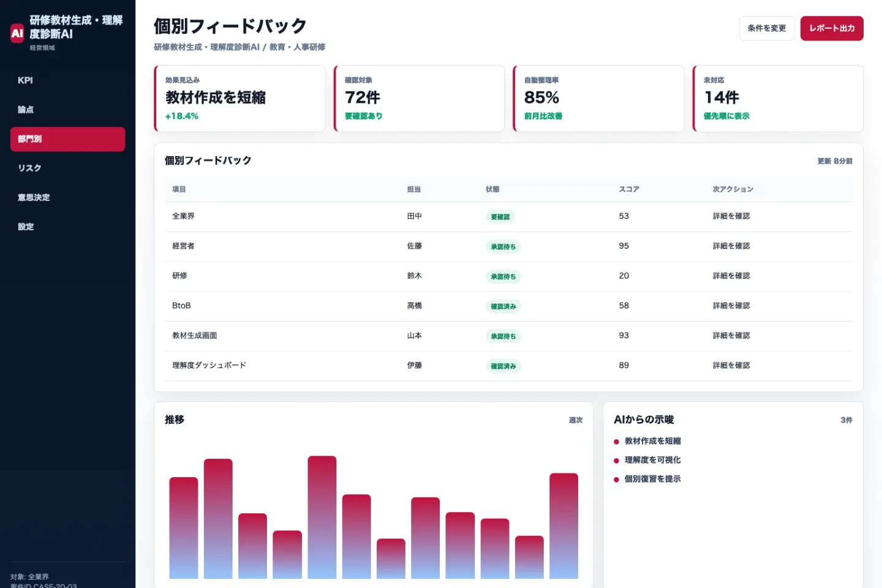Viewport: 882px width, 588px height.
Task: Click 詳細を確認 for 理解度ダッシュボード row
Action: (x=731, y=365)
